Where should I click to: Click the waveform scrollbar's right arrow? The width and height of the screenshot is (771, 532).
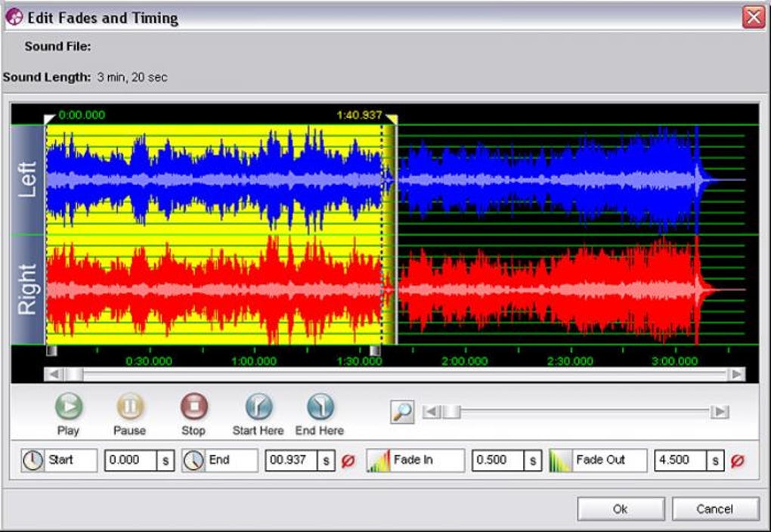736,375
